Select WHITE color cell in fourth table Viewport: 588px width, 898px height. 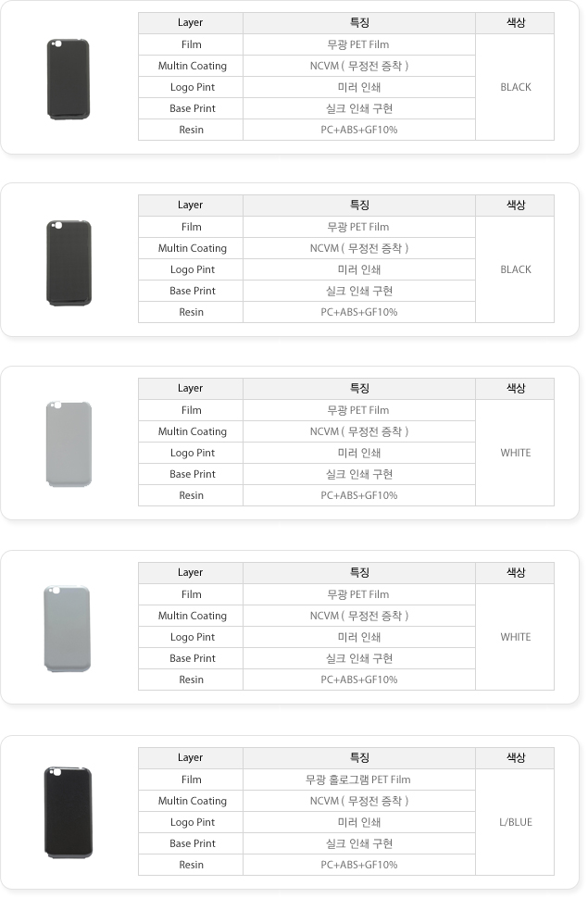(x=515, y=637)
